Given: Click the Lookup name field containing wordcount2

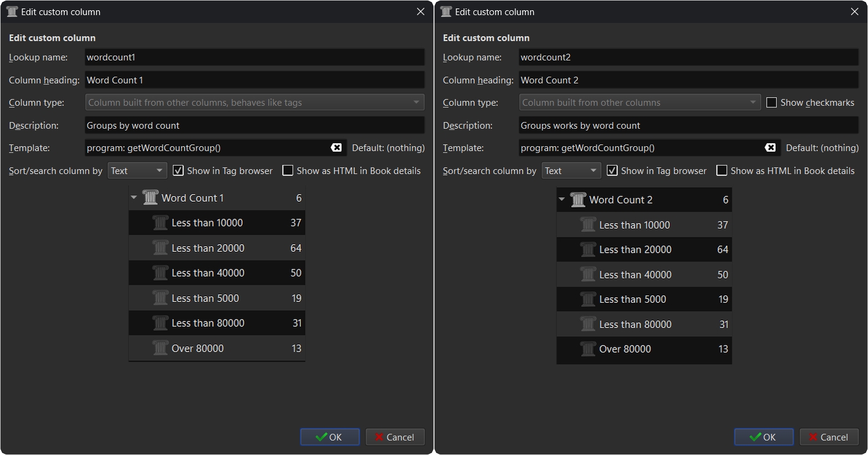Looking at the screenshot, I should (688, 57).
